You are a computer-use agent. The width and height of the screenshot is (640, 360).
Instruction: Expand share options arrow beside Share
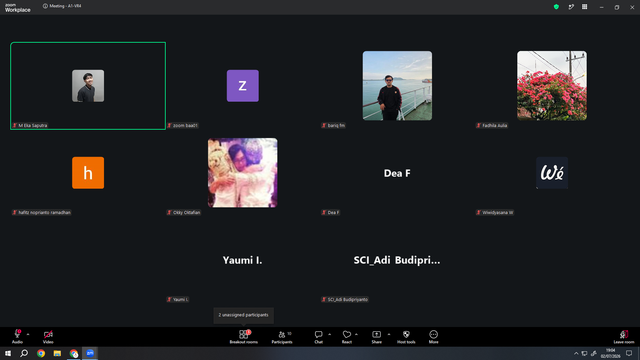(389, 334)
